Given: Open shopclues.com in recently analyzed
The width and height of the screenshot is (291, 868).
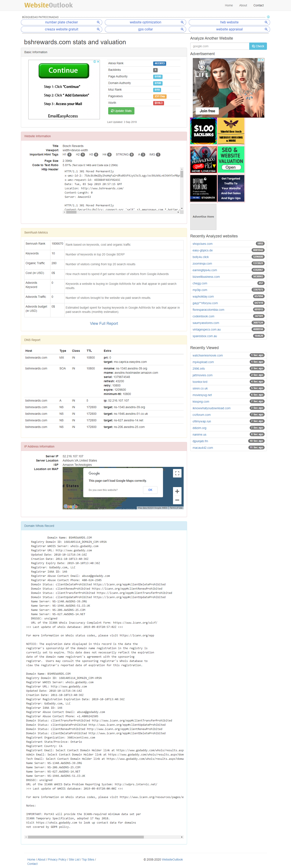Looking at the screenshot, I should coord(203,244).
